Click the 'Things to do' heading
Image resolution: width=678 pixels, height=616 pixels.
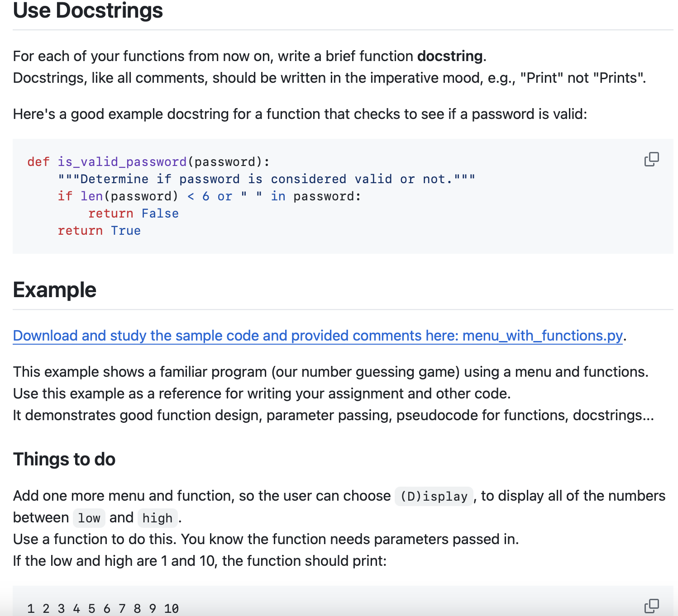coord(64,459)
